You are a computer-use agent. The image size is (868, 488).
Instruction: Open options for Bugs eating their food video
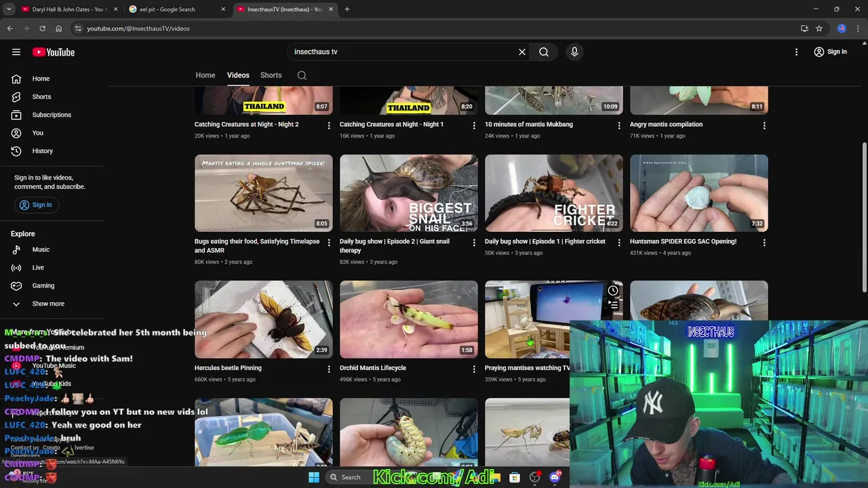[329, 243]
